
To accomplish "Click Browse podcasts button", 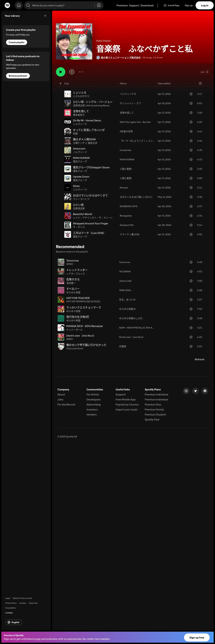I will click(18, 76).
